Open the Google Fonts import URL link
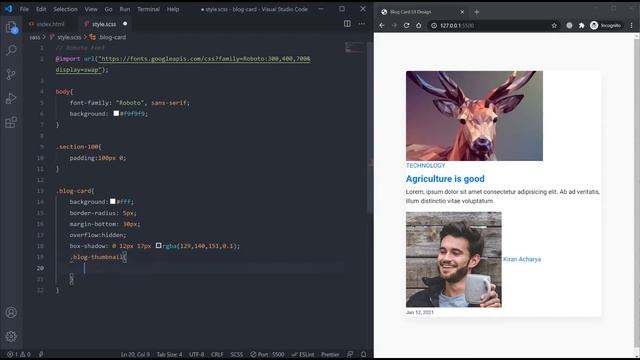640x360 pixels. click(x=204, y=59)
